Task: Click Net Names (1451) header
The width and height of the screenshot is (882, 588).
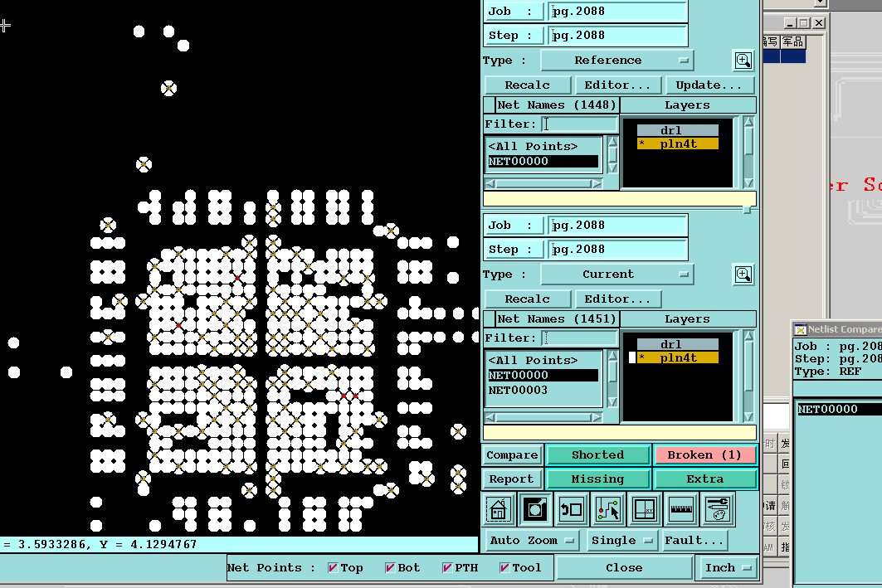Action: [x=557, y=319]
